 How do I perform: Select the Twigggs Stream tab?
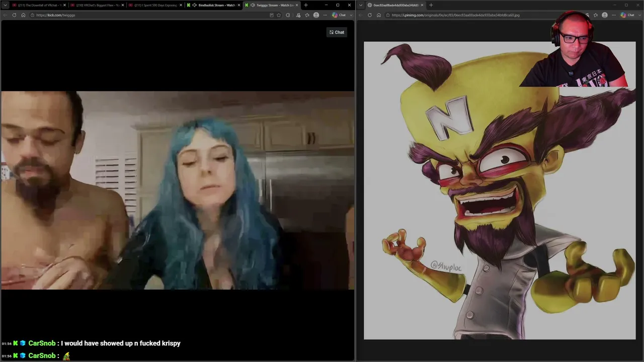click(x=272, y=5)
